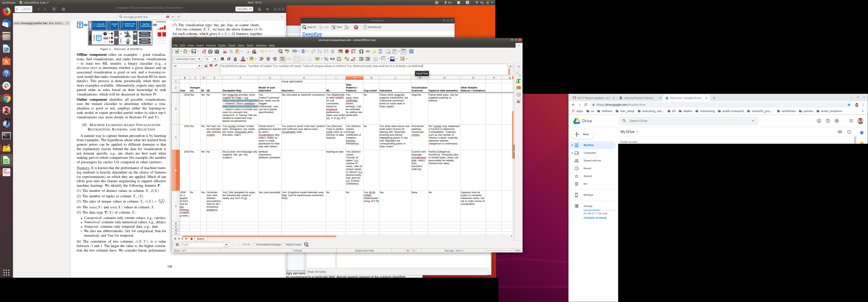Screen dimensions: 868x302
Task: Click the New button in Google Drive
Action: [x=583, y=134]
